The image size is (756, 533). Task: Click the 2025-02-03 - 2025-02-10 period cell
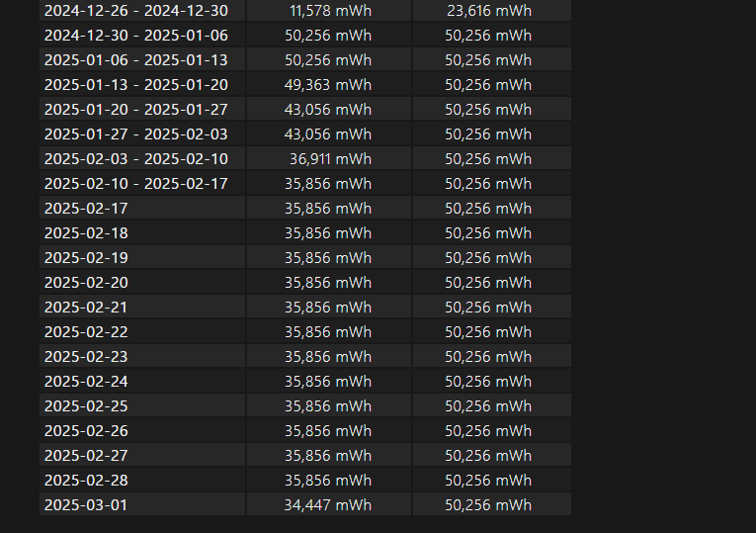click(135, 158)
